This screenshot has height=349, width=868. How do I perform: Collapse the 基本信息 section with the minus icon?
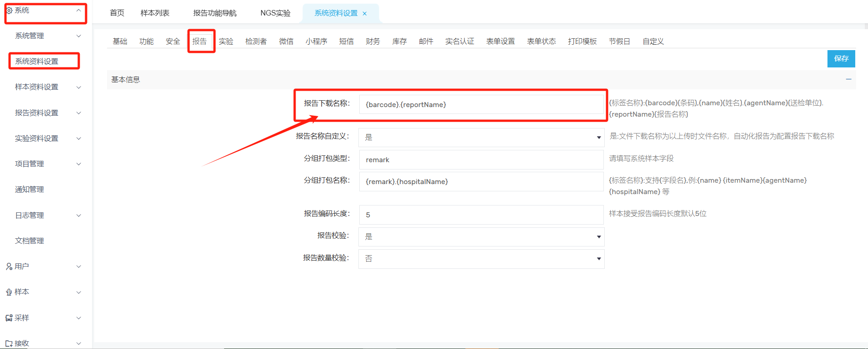[848, 79]
